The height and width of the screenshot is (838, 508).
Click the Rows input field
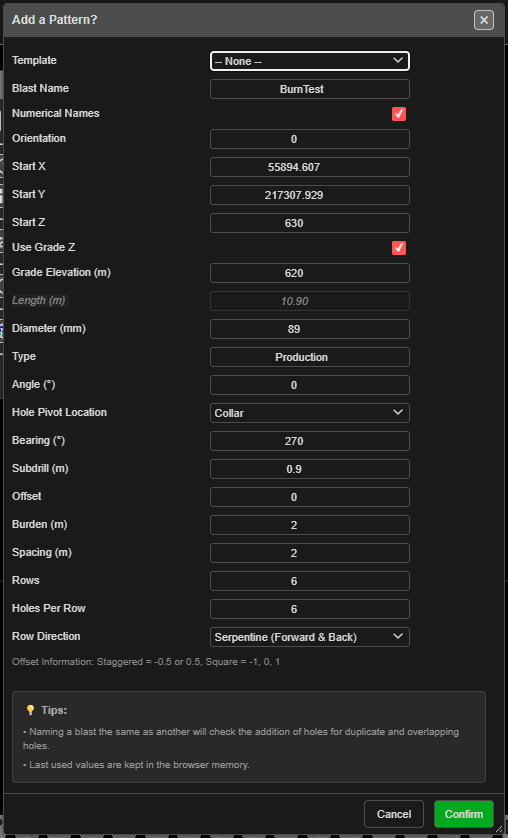tap(310, 581)
